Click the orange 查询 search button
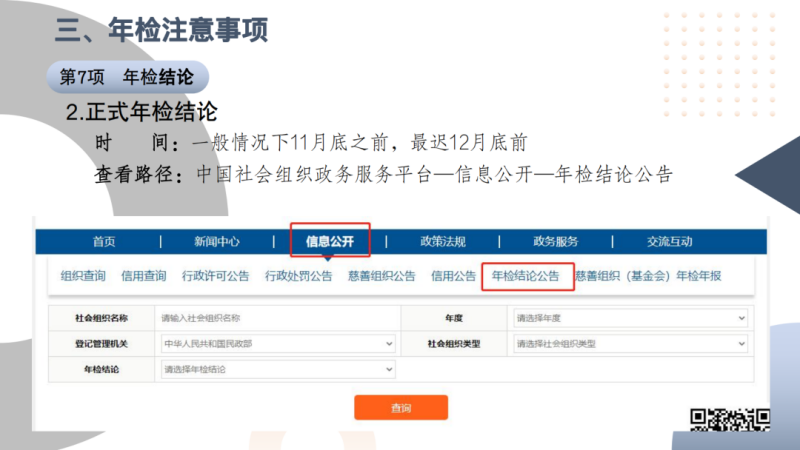The width and height of the screenshot is (800, 450). (401, 408)
